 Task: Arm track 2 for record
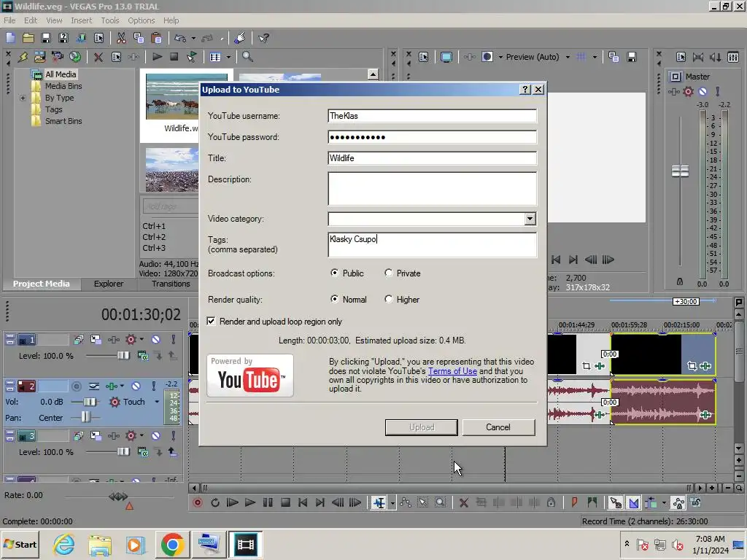(76, 386)
